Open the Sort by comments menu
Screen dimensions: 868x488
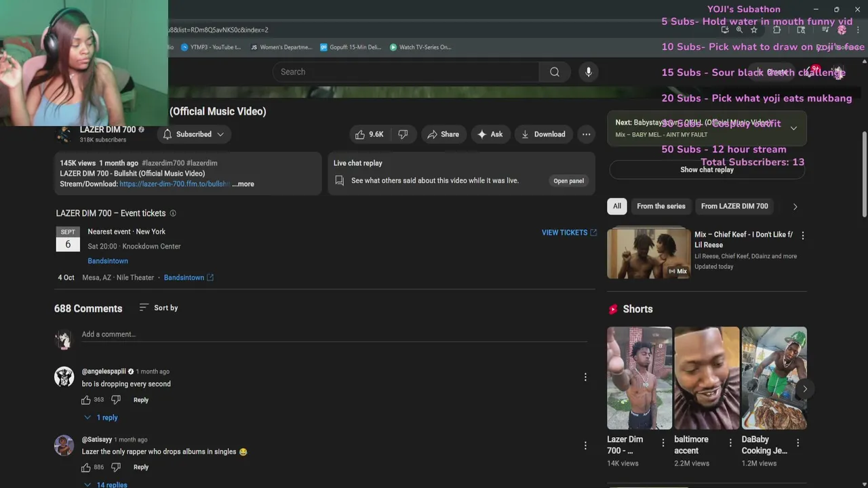159,308
